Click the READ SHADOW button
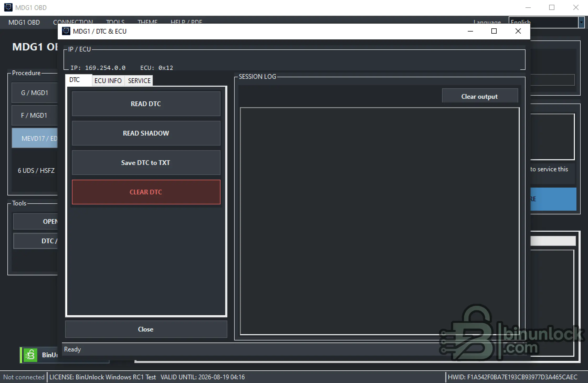This screenshot has width=588, height=383. click(x=146, y=133)
